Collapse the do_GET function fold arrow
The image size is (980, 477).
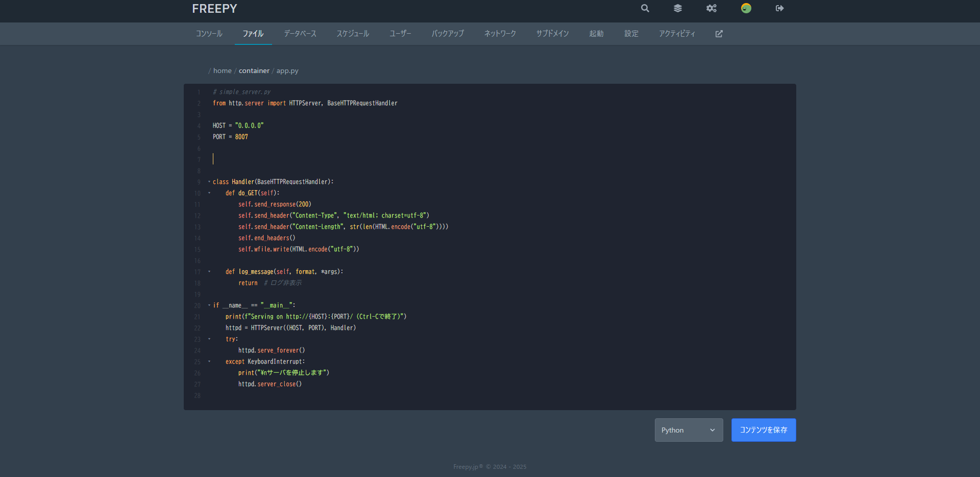pos(209,193)
